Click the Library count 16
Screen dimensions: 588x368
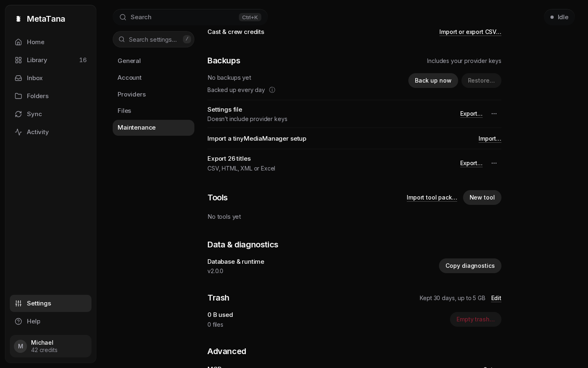point(83,60)
